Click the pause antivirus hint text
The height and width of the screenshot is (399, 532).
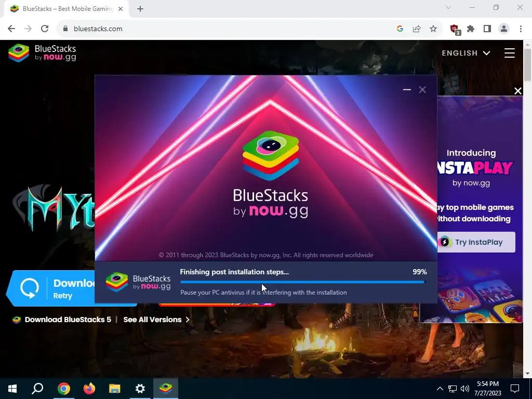point(263,292)
